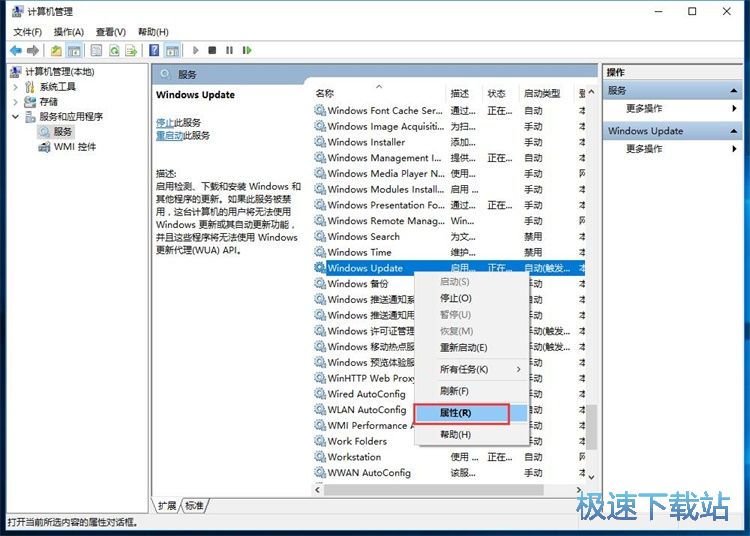Click the Refresh toolbar icon
The image size is (750, 536).
point(114,50)
